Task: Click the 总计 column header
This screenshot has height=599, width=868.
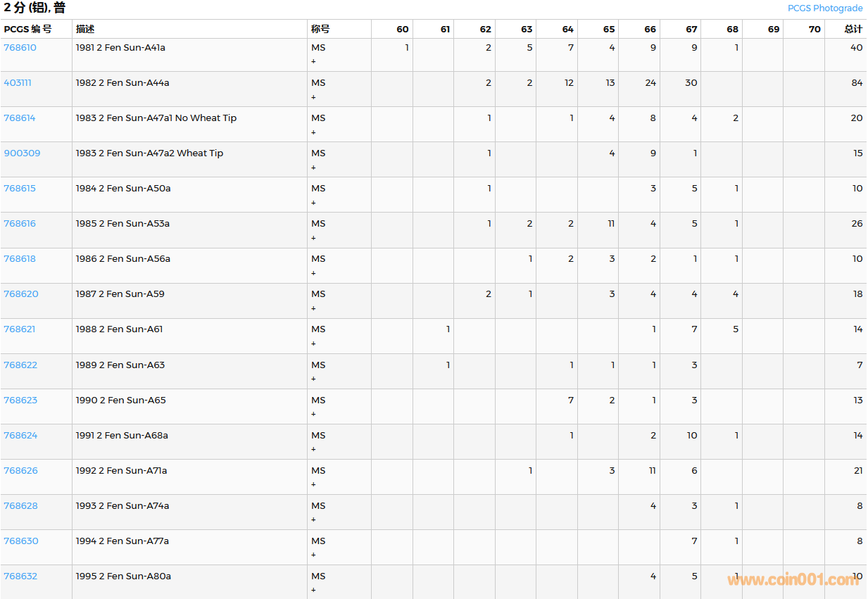Action: (x=853, y=30)
